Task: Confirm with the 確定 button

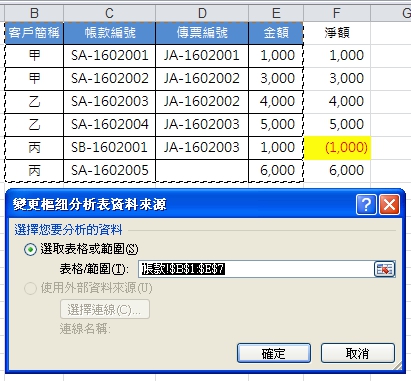Action: point(274,353)
